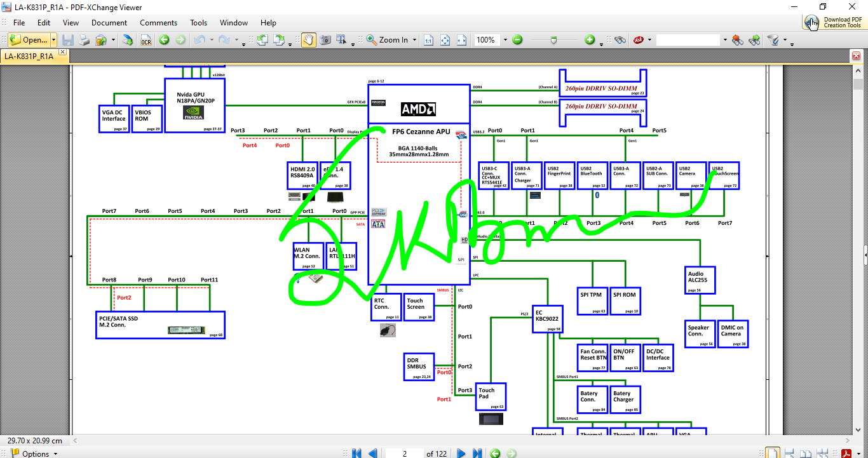868x458 pixels.
Task: Select facing pages layout mode
Action: click(806, 453)
